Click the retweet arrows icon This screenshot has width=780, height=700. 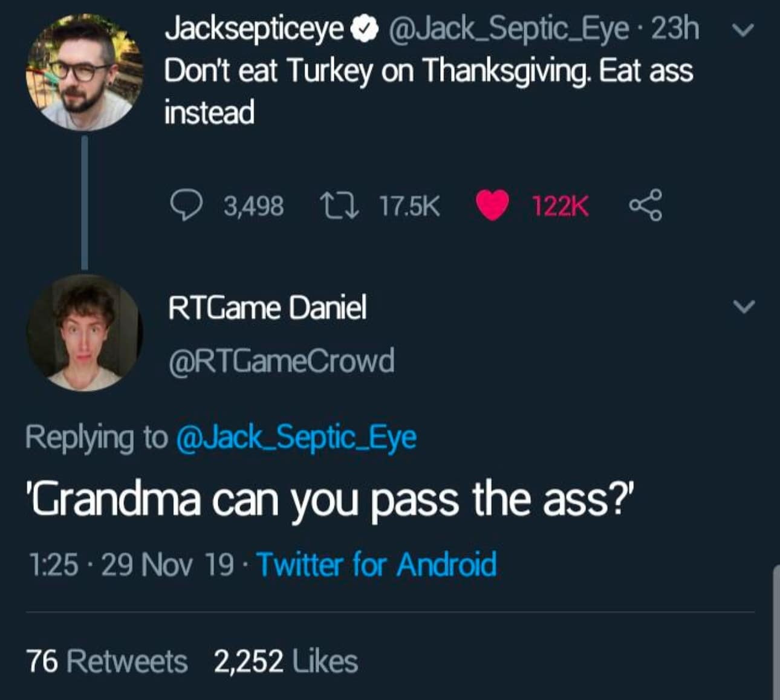(339, 206)
